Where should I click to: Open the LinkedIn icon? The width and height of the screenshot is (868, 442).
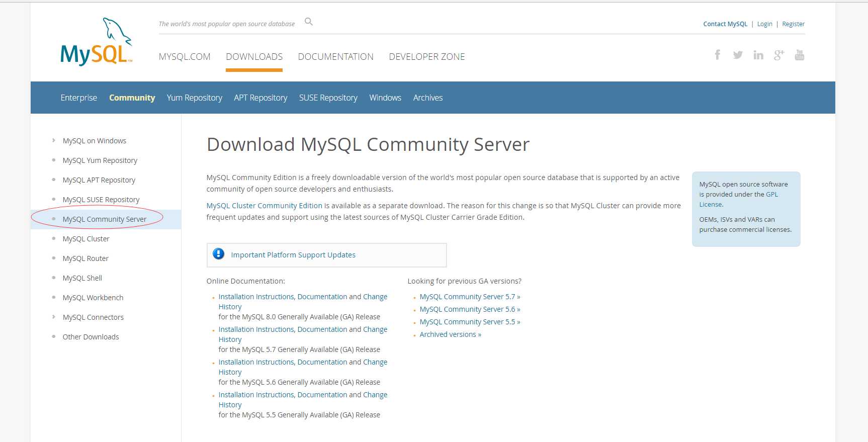point(758,55)
